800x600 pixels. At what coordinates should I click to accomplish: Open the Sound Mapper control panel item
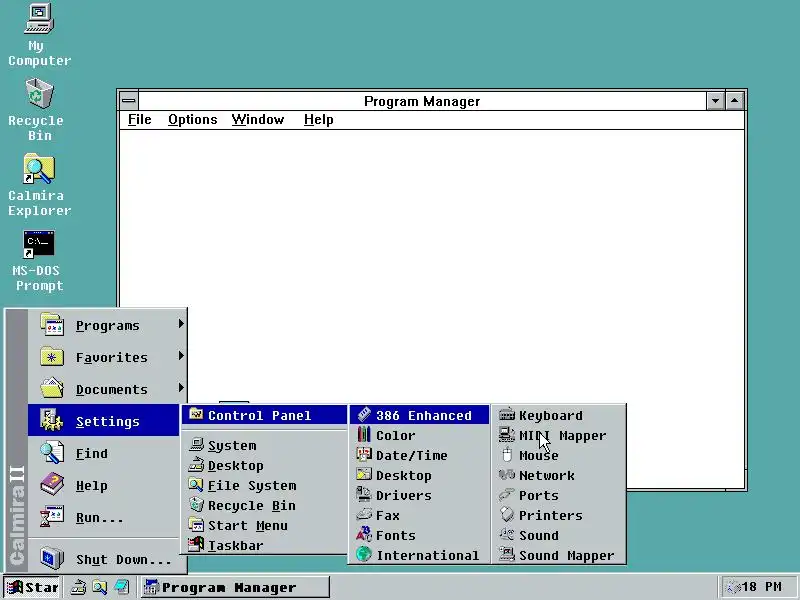tap(559, 555)
